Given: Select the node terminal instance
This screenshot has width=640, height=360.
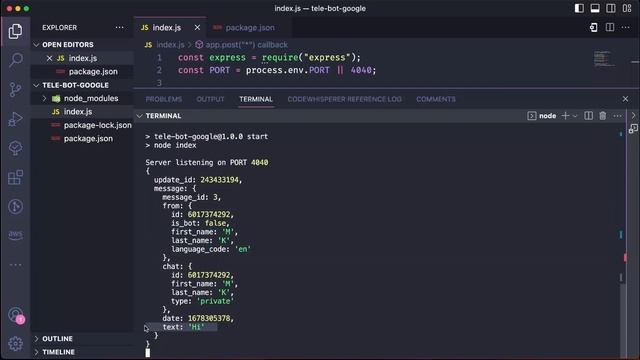Looking at the screenshot, I should coord(542,116).
